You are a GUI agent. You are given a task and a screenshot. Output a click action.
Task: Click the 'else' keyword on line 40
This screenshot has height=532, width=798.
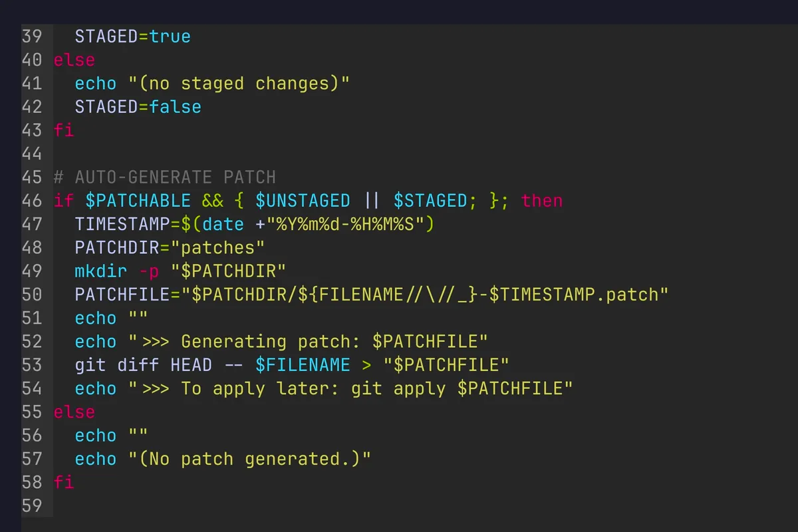pos(74,60)
